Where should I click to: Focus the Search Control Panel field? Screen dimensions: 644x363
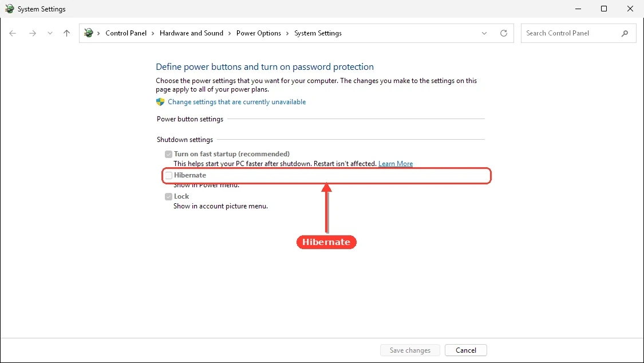[x=578, y=33]
